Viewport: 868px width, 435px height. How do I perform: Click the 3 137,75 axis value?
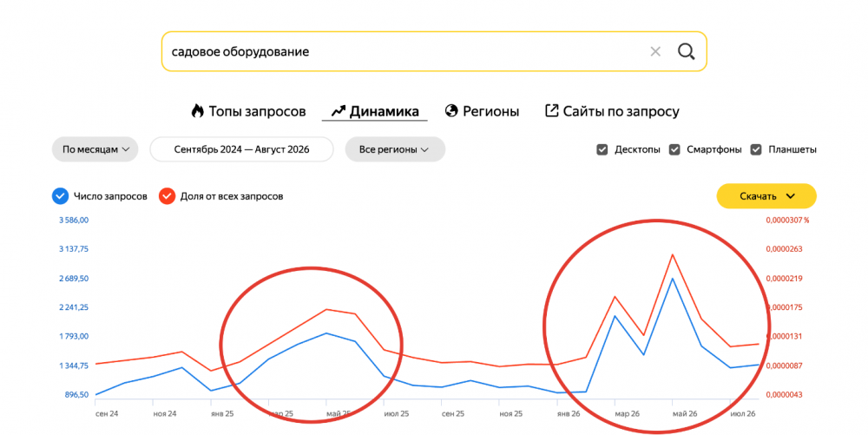pyautogui.click(x=74, y=249)
